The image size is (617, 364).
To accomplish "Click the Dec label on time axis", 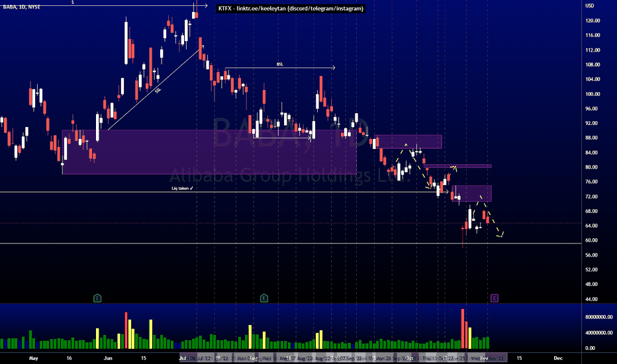I will tap(558, 358).
